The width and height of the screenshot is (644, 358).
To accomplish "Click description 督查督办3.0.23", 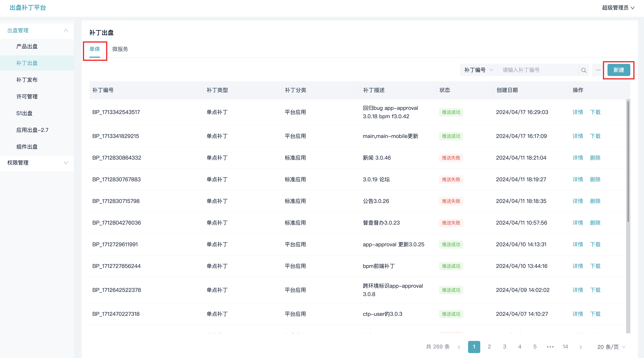I will 381,223.
